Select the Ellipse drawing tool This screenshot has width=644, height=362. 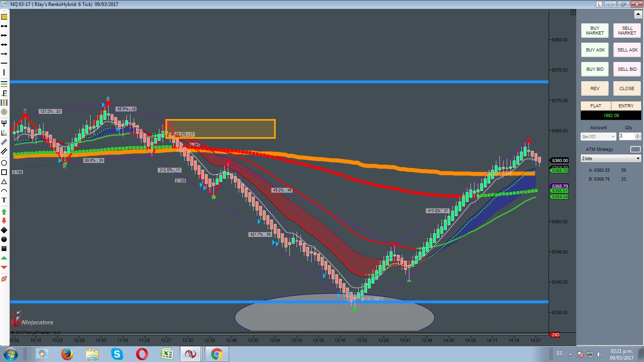[x=4, y=163]
